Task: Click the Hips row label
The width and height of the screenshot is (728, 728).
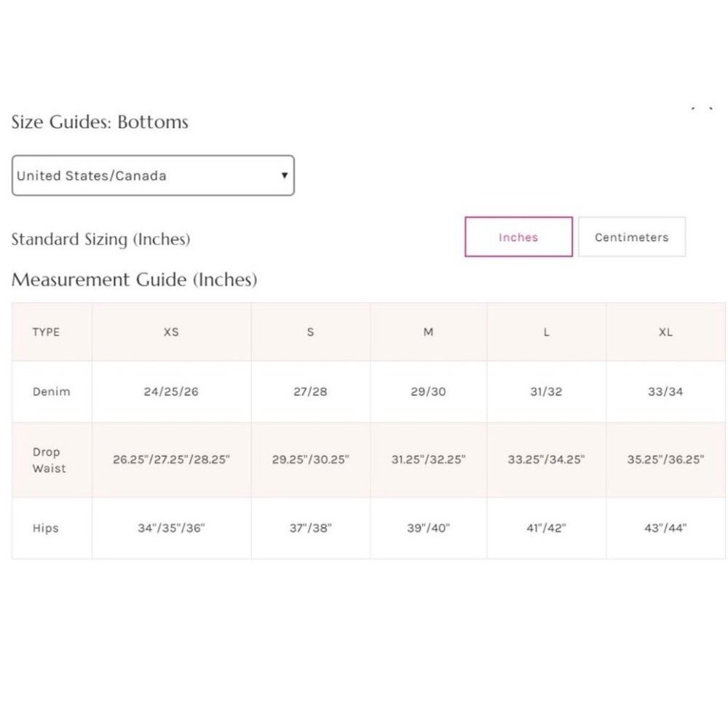Action: (x=45, y=528)
